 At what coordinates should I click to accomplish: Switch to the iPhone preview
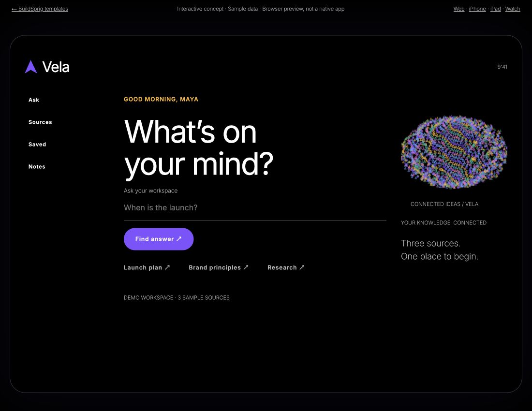coord(477,9)
